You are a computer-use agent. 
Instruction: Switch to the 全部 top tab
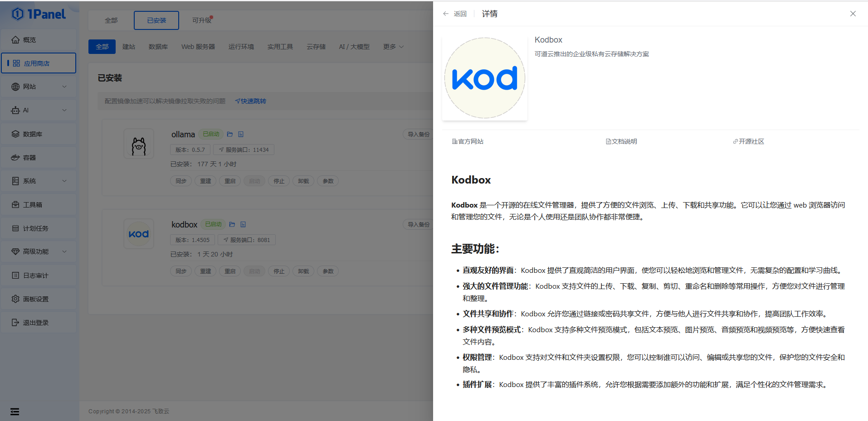pyautogui.click(x=111, y=20)
